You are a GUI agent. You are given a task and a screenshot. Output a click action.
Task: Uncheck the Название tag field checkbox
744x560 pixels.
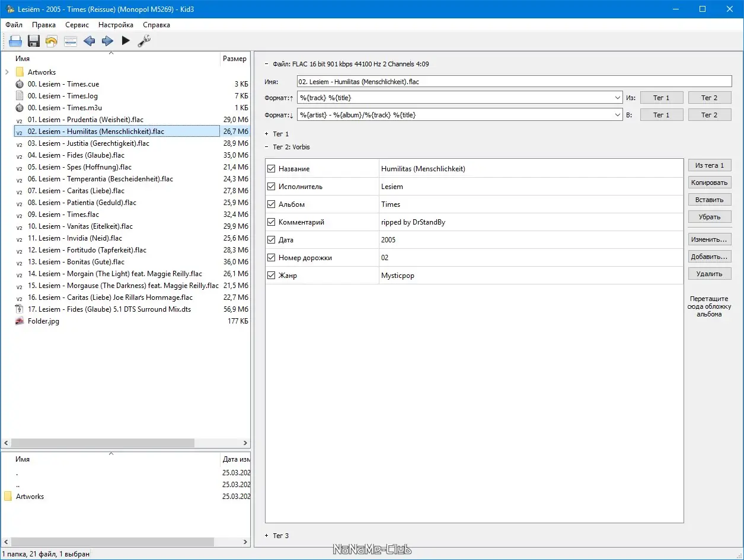(272, 169)
